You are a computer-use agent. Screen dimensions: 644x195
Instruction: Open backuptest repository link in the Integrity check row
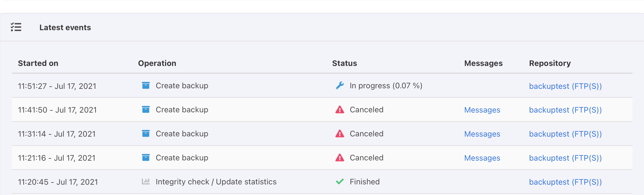coord(565,182)
